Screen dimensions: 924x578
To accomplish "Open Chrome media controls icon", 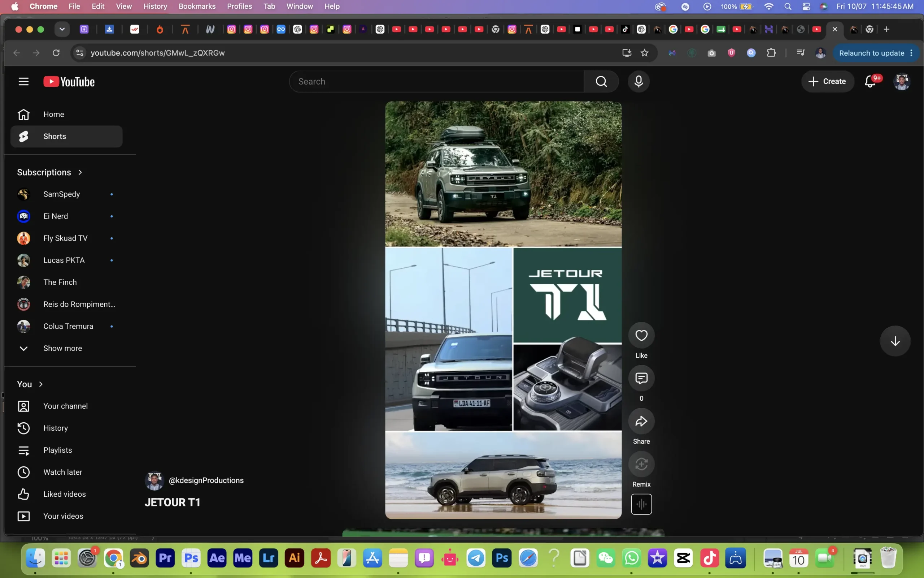I will point(801,53).
